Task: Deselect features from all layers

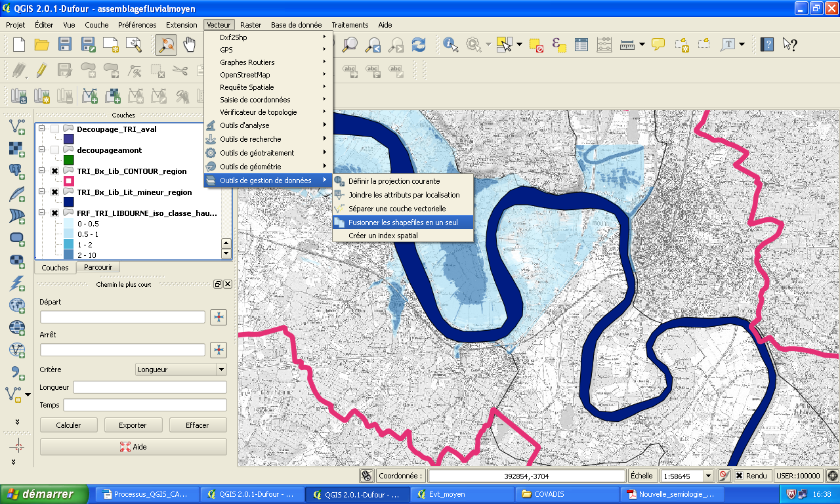Action: [537, 45]
